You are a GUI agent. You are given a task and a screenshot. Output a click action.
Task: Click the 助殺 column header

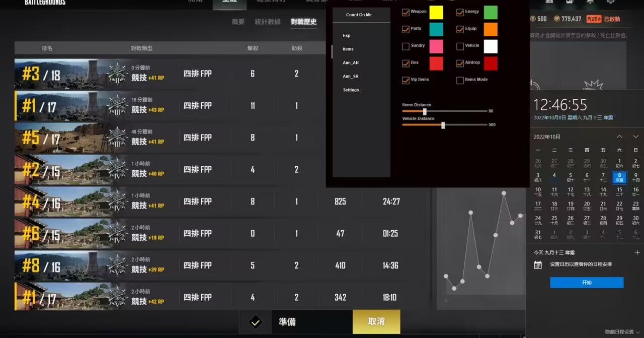pos(297,48)
